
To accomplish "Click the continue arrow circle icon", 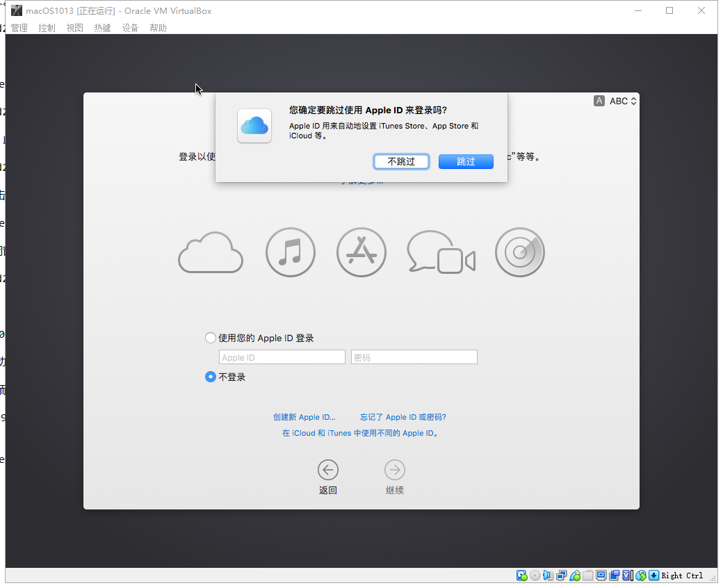I will (395, 470).
